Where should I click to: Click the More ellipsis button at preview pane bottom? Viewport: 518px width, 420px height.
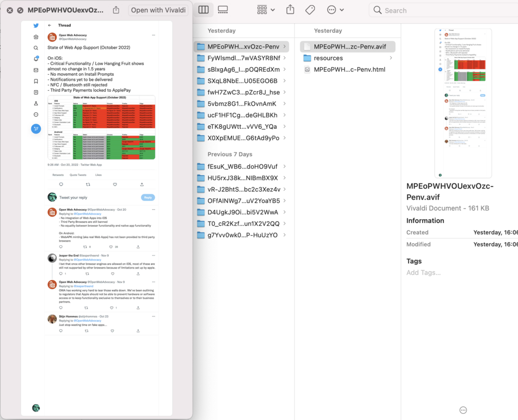(463, 410)
